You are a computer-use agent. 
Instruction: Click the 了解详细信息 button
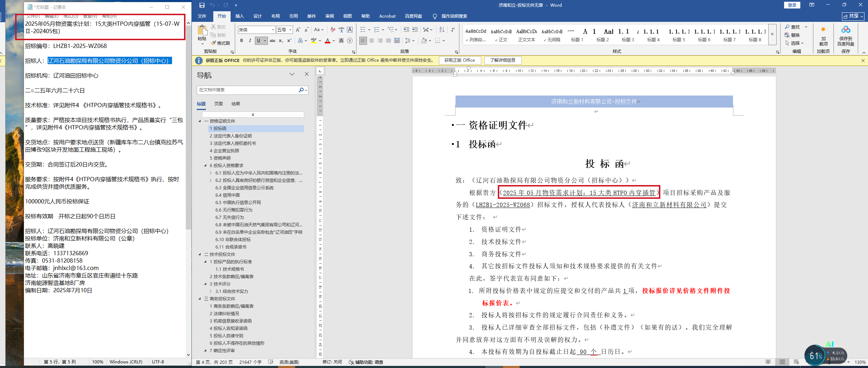(502, 60)
